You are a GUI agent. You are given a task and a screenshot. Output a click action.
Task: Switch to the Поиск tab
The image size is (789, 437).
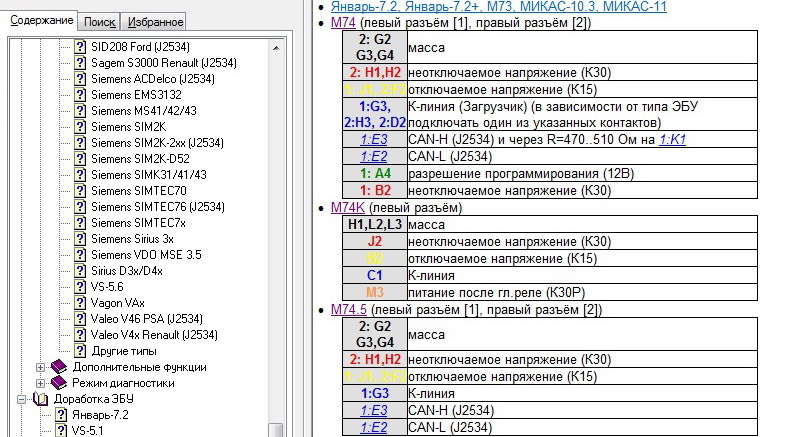click(x=100, y=22)
